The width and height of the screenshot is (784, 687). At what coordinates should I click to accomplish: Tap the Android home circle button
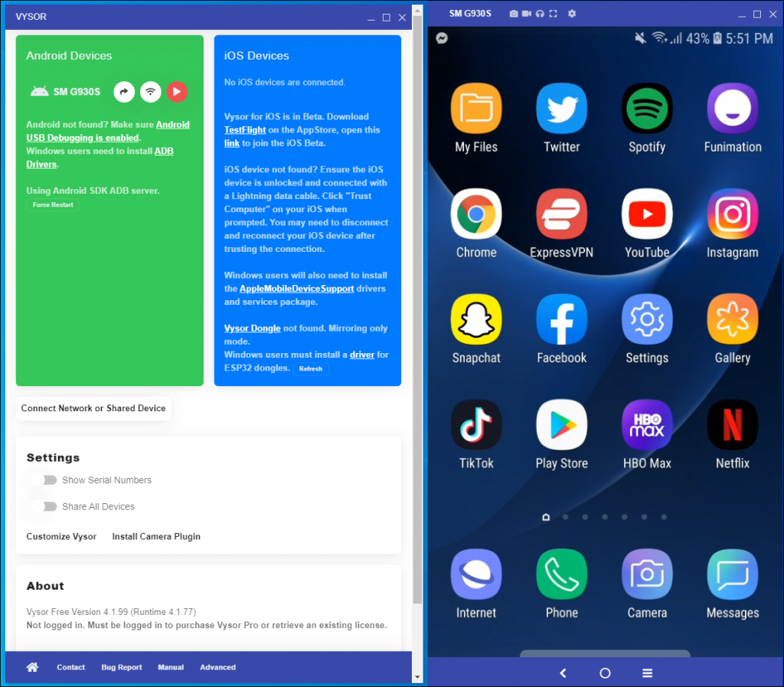point(605,672)
